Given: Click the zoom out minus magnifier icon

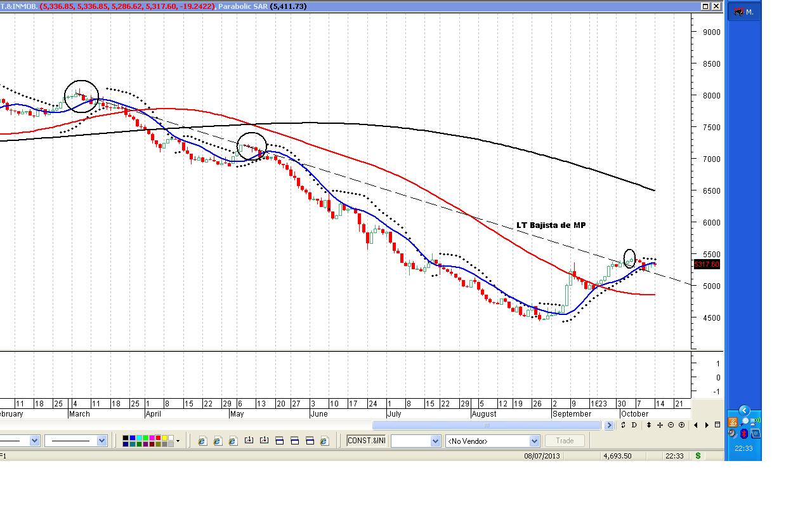Looking at the screenshot, I should pos(671,425).
